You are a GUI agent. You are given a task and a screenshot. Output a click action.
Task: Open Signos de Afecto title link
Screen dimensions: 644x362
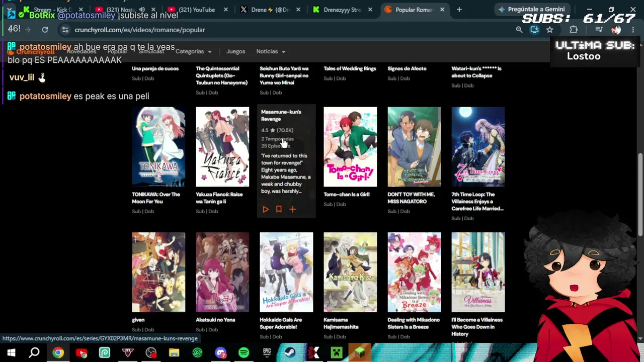point(407,68)
